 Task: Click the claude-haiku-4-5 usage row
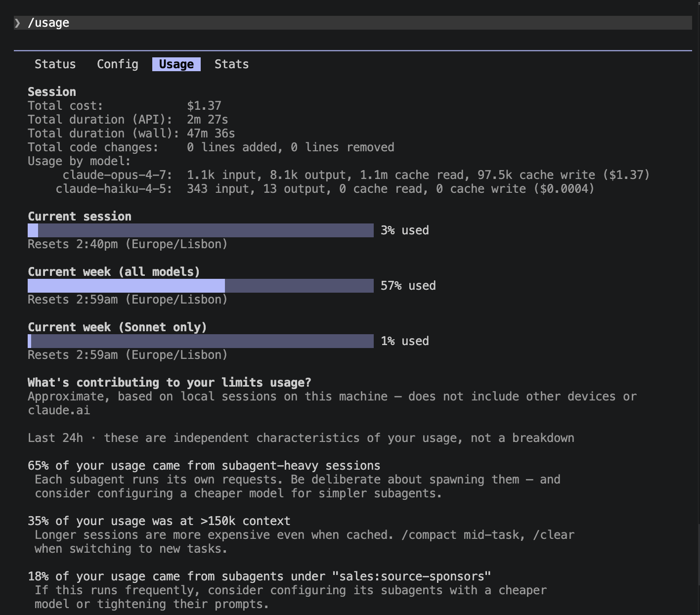325,189
